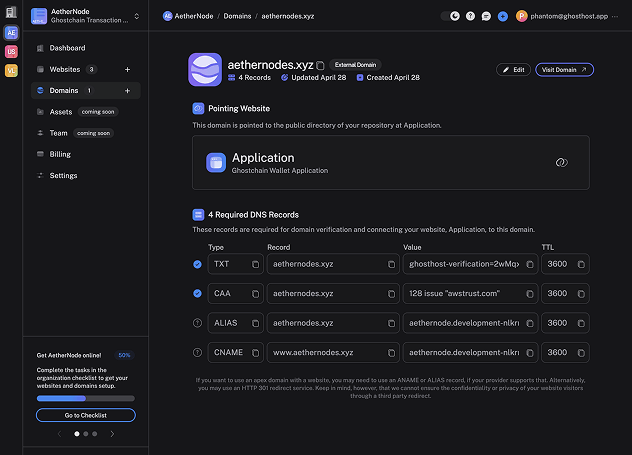Select the third carousel dot
This screenshot has width=632, height=455.
coord(94,434)
